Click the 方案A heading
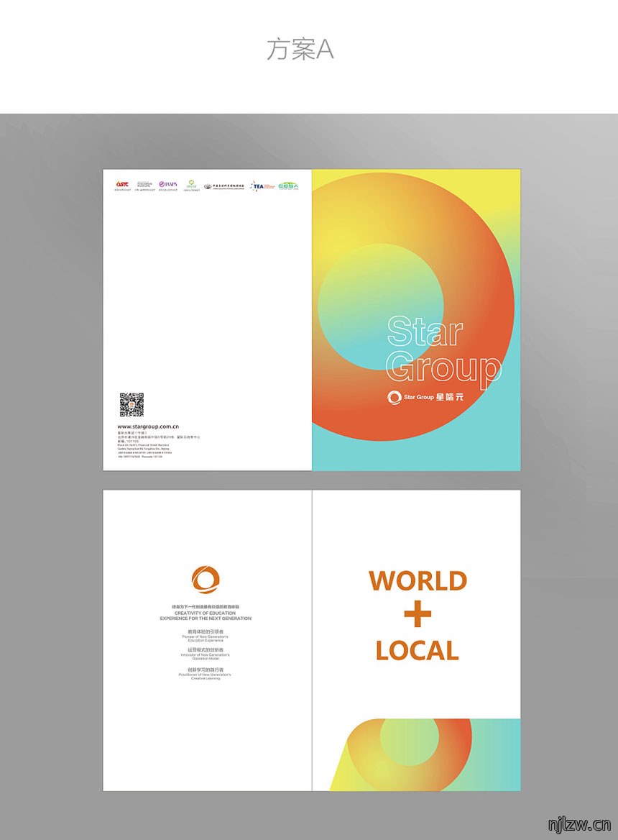 click(x=300, y=49)
